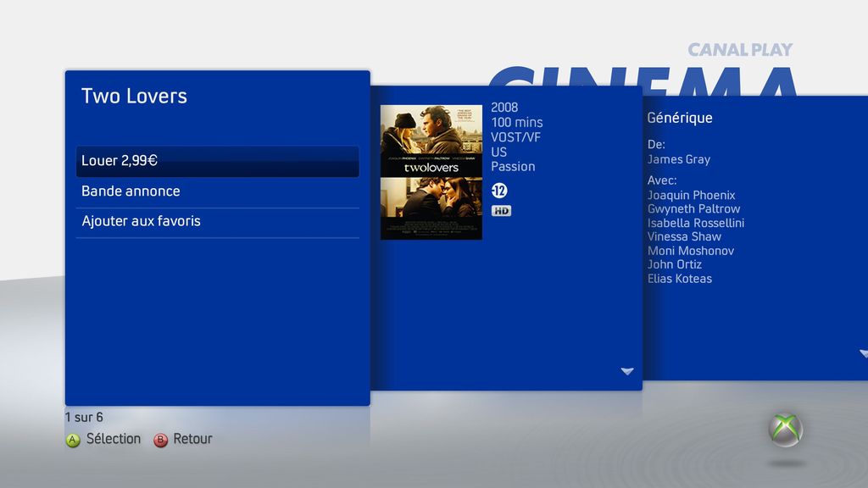
Task: Select Louer 2,99€ rental option
Action: [218, 161]
